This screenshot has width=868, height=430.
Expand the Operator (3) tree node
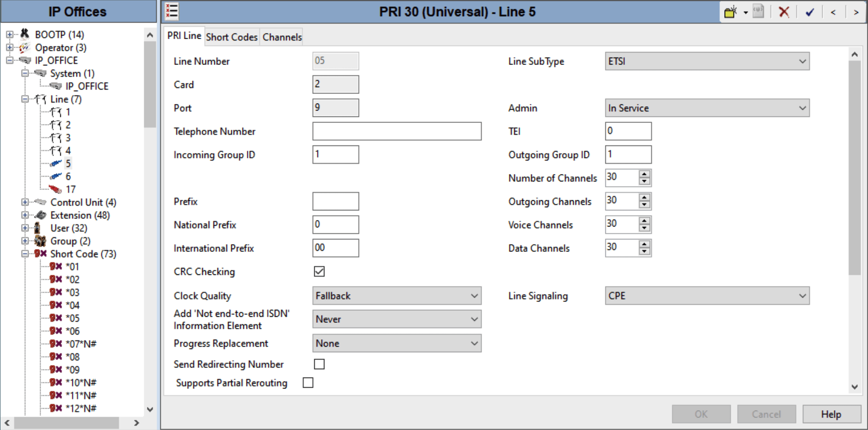point(10,47)
